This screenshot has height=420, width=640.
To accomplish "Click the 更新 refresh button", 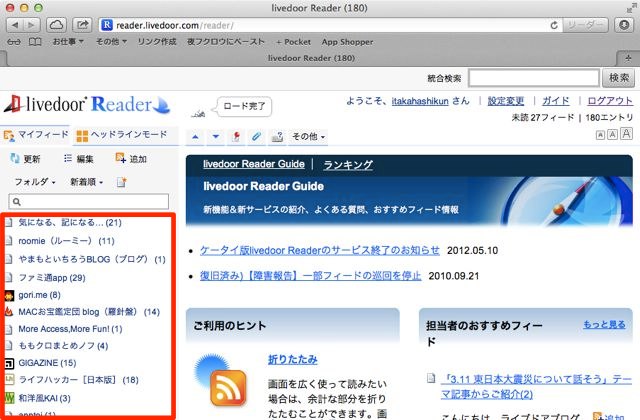I will tap(25, 159).
